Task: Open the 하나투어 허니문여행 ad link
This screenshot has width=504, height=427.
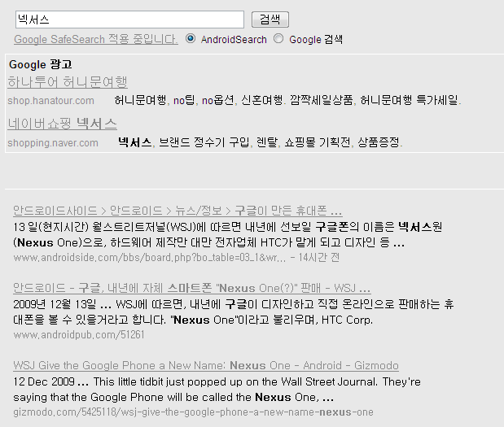Action: coord(68,82)
